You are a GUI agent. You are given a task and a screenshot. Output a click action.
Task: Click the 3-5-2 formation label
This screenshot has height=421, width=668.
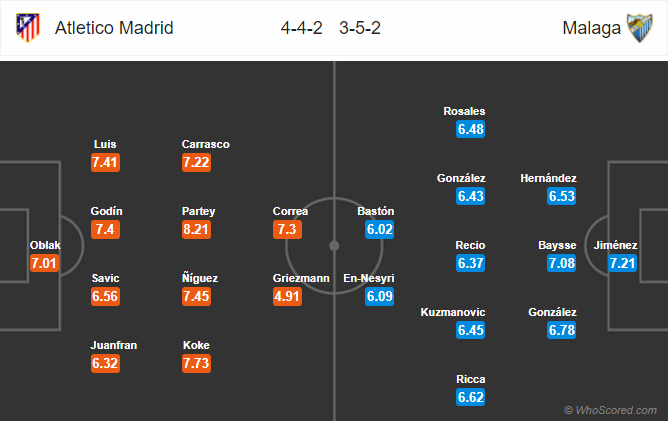[x=360, y=28]
